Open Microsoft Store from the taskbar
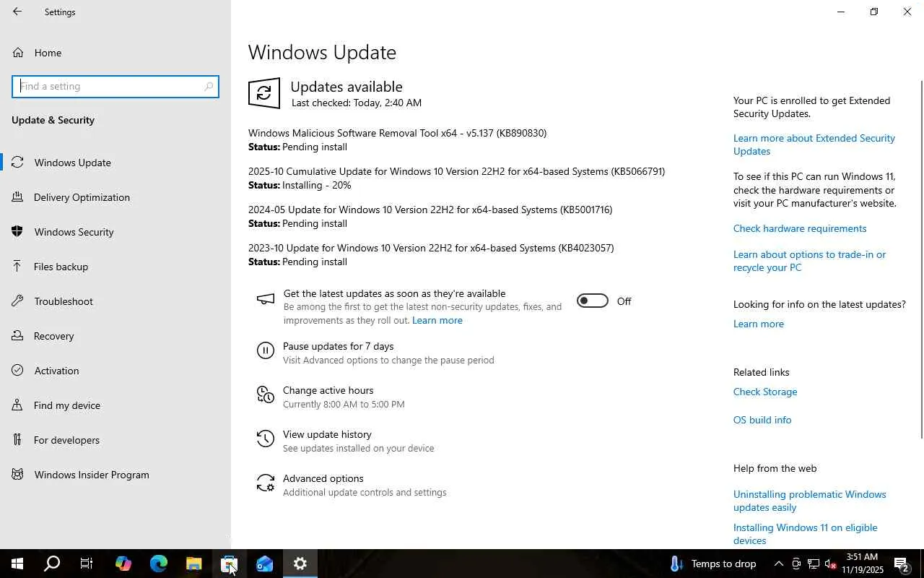The width and height of the screenshot is (924, 578). click(229, 564)
